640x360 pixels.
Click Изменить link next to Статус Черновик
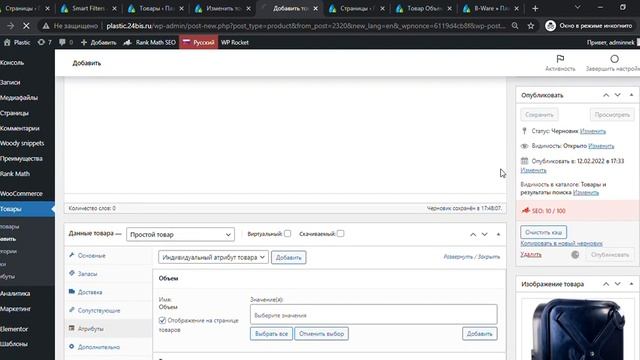tap(593, 131)
